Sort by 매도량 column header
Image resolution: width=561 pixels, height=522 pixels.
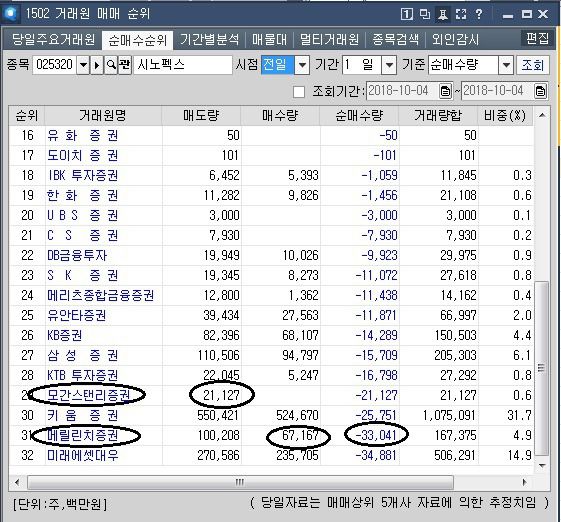[x=201, y=116]
